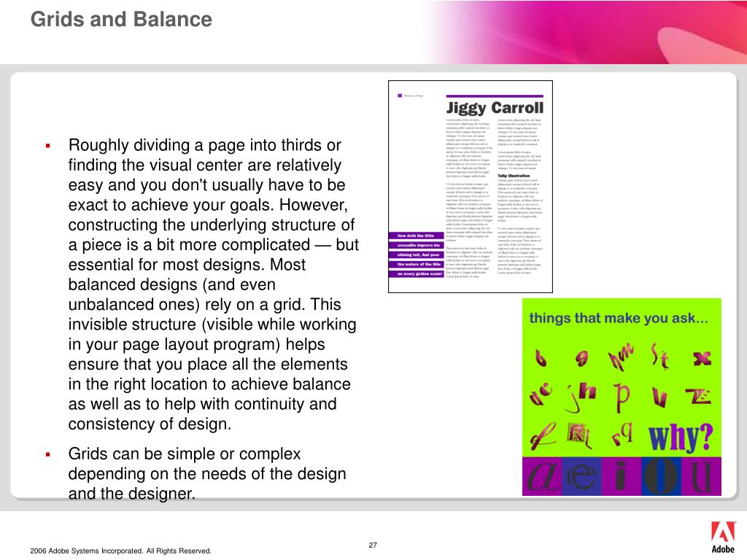747x560 pixels.
Task: Click the red bullet marker before 'Roughly'
Action: pos(47,145)
